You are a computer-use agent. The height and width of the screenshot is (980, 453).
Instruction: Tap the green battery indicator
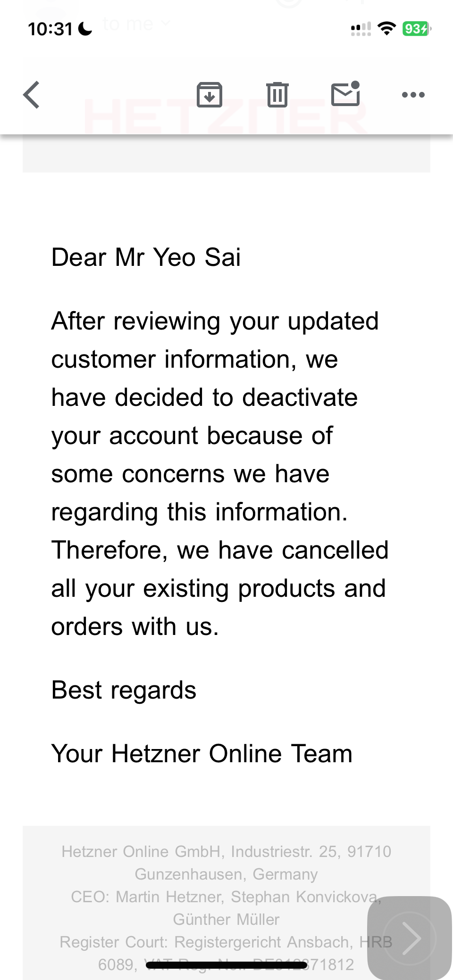pyautogui.click(x=416, y=29)
